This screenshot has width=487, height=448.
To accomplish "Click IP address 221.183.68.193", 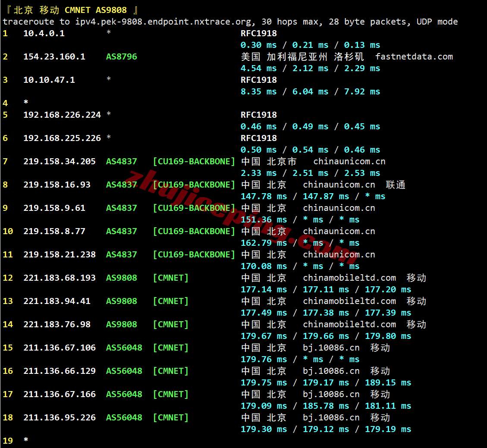I will 60,278.
